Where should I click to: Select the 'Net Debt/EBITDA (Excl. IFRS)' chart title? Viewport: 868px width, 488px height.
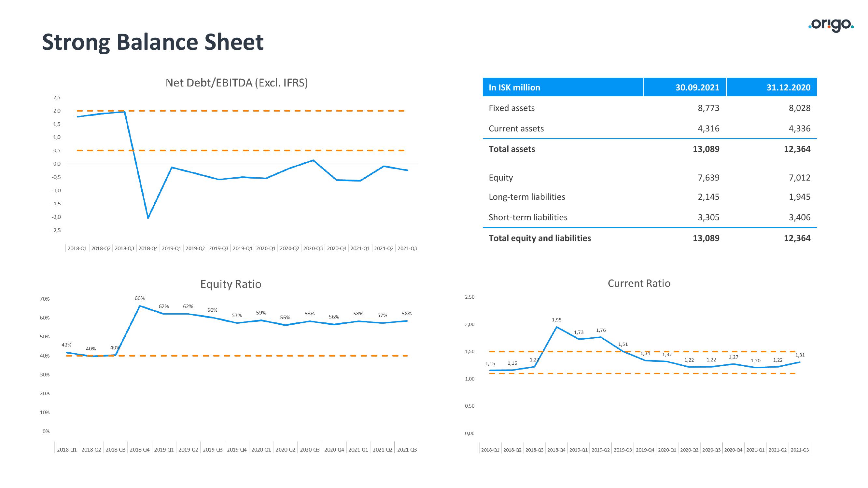click(x=237, y=83)
